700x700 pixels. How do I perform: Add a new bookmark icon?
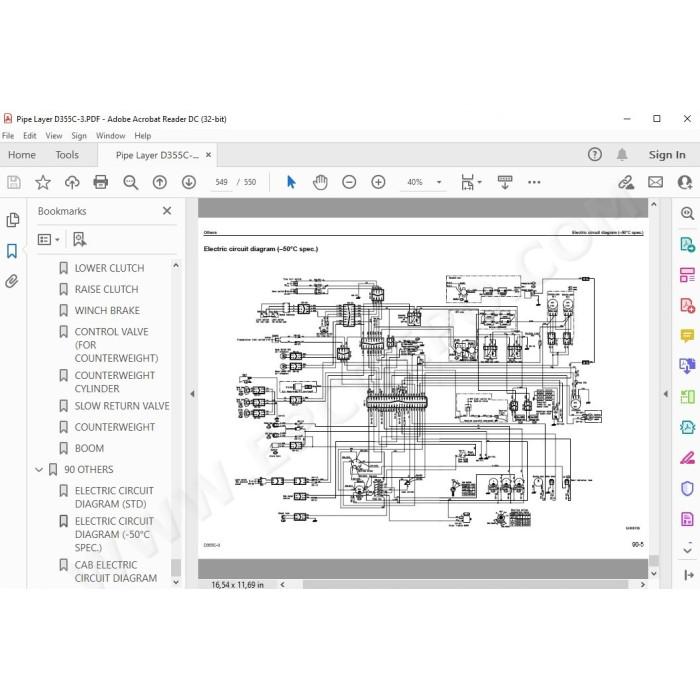tap(79, 240)
